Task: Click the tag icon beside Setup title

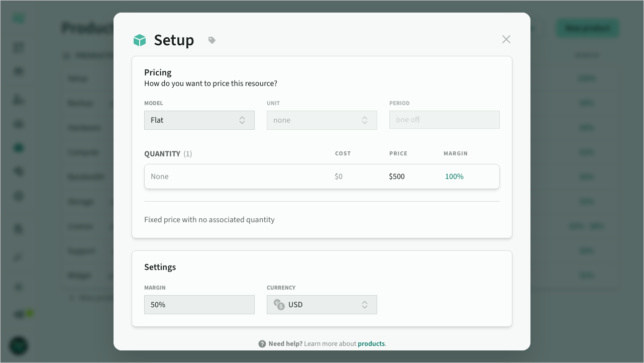Action: [212, 40]
